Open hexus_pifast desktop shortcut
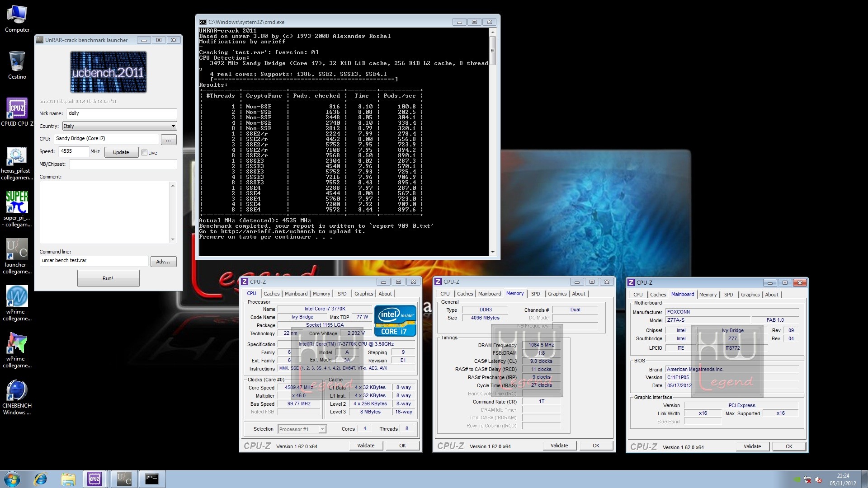The height and width of the screenshot is (488, 868). click(17, 163)
